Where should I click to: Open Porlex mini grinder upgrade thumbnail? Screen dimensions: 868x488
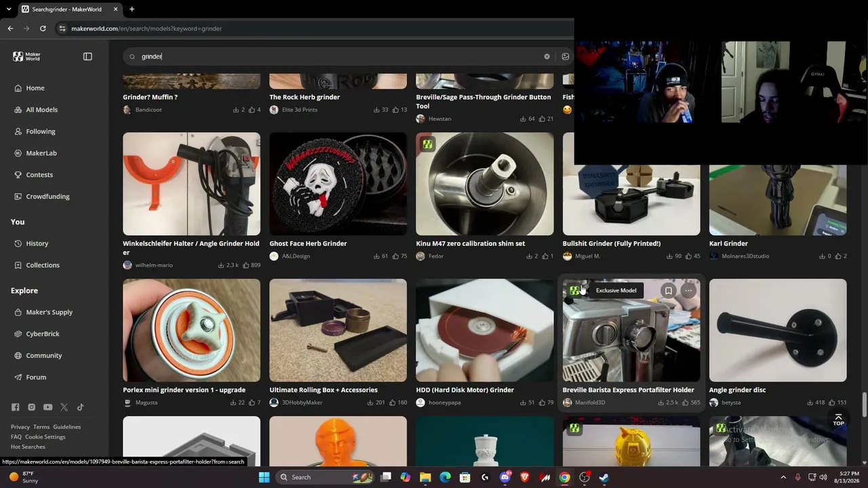pos(191,330)
